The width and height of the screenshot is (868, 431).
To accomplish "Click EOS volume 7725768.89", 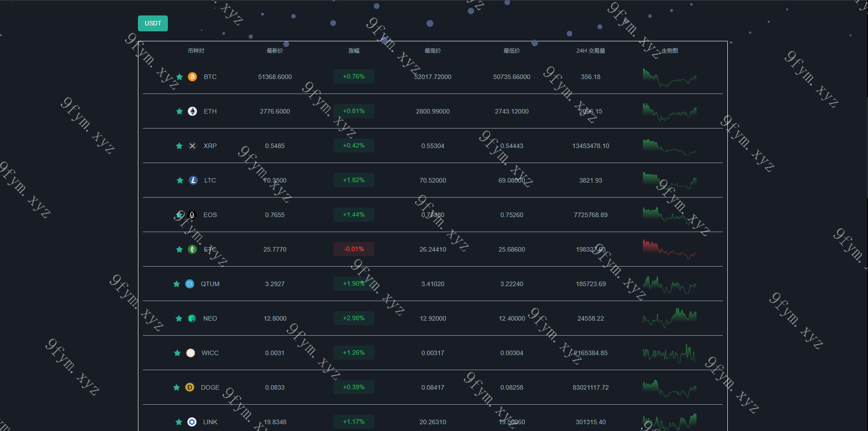I will click(x=591, y=215).
